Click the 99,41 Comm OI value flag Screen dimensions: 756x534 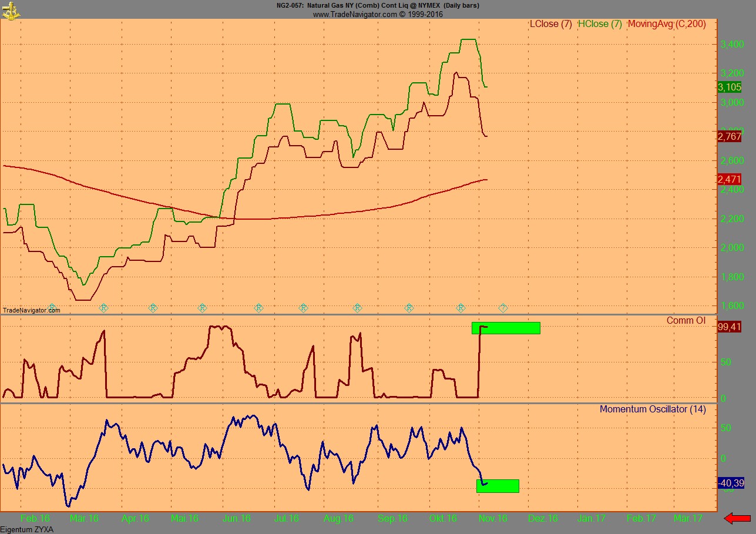(730, 328)
